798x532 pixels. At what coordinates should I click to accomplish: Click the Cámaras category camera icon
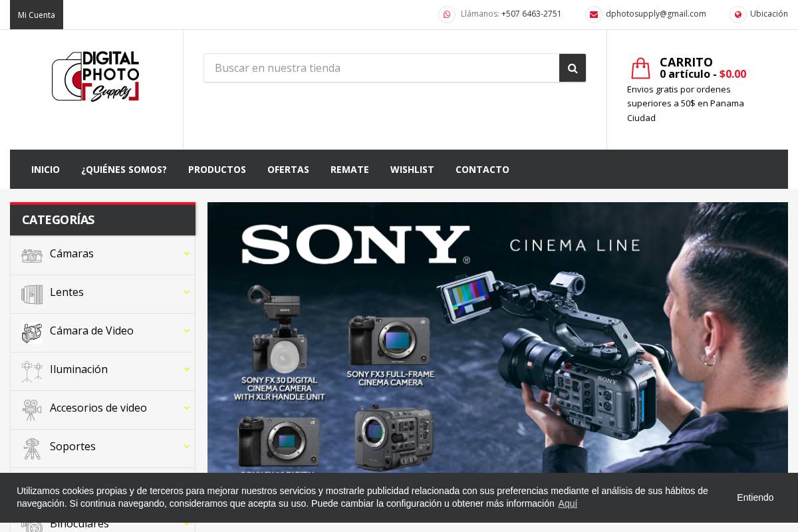(31, 255)
